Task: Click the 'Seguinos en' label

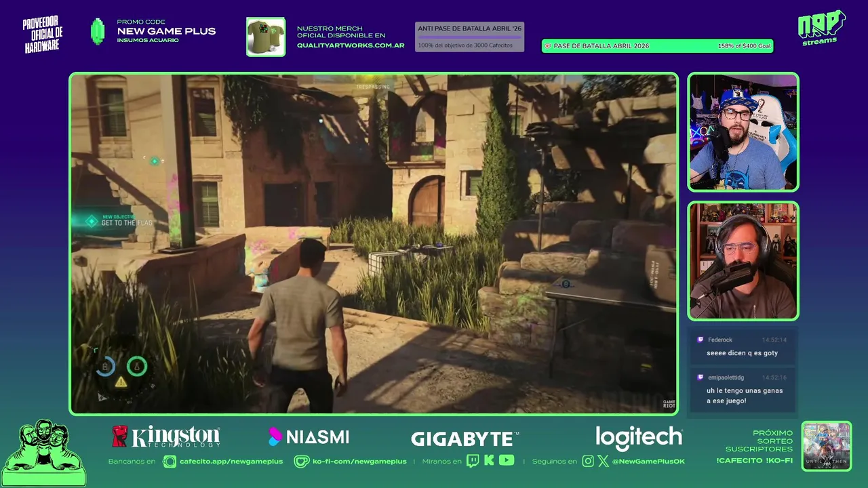Action: (554, 462)
